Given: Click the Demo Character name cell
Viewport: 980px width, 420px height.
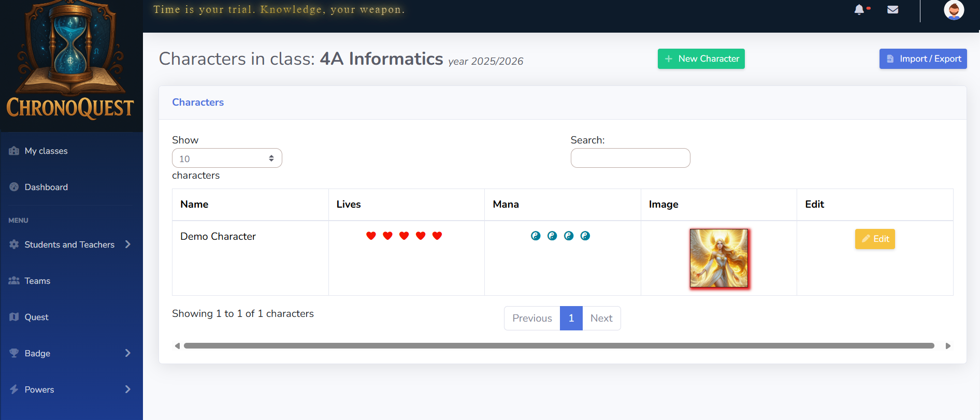Looking at the screenshot, I should [250, 258].
